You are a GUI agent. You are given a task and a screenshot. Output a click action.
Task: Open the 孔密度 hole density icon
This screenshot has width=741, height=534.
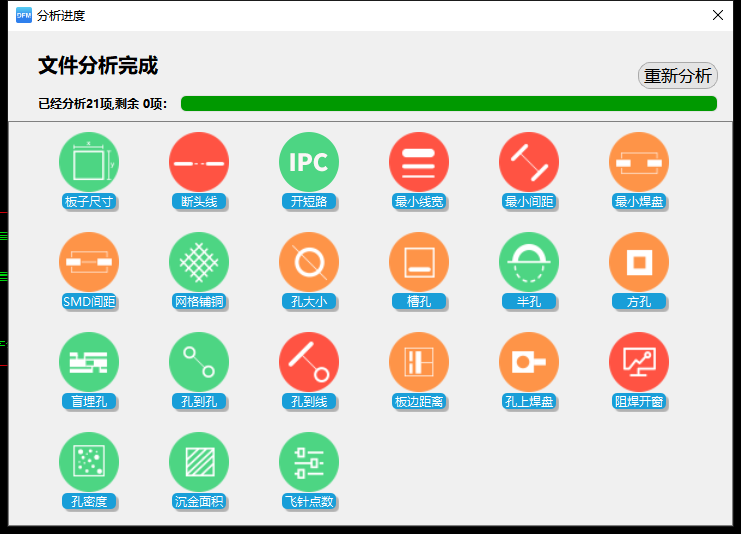[89, 462]
